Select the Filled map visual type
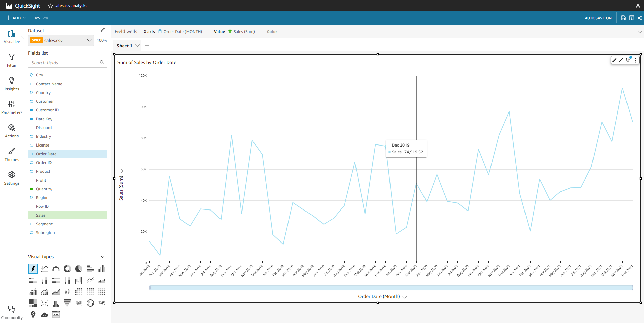 [x=102, y=303]
